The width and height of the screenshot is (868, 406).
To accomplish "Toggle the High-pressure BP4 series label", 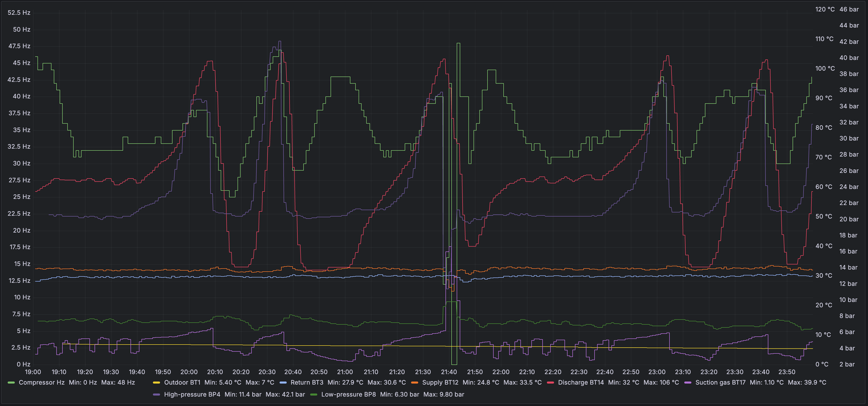I will pyautogui.click(x=192, y=395).
